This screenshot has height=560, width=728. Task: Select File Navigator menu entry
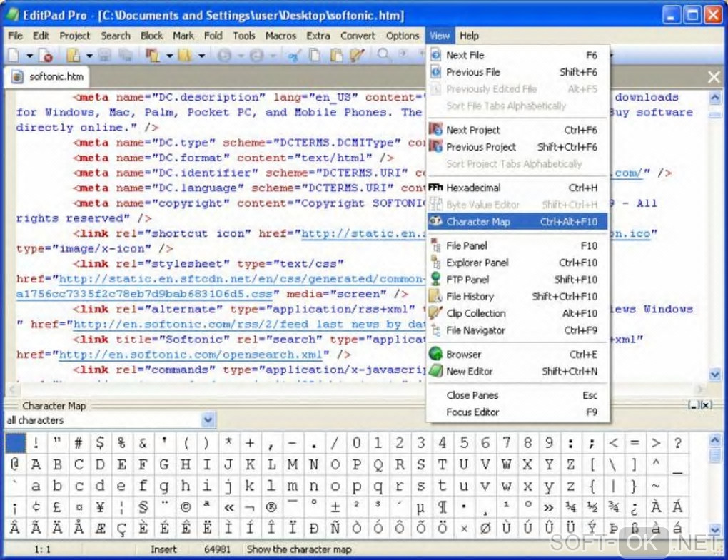pyautogui.click(x=517, y=330)
